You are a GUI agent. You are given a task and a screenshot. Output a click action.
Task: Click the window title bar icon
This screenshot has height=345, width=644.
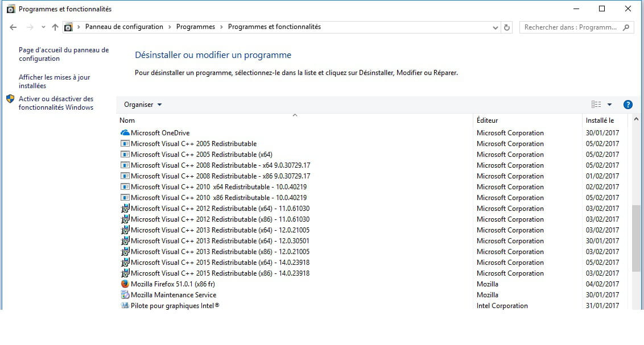[x=11, y=9]
